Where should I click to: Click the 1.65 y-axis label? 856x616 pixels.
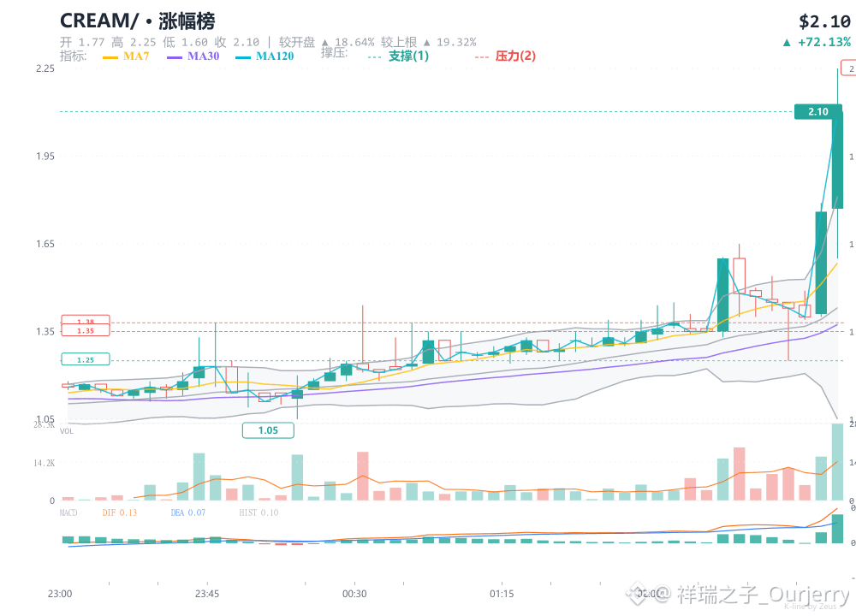click(x=45, y=244)
